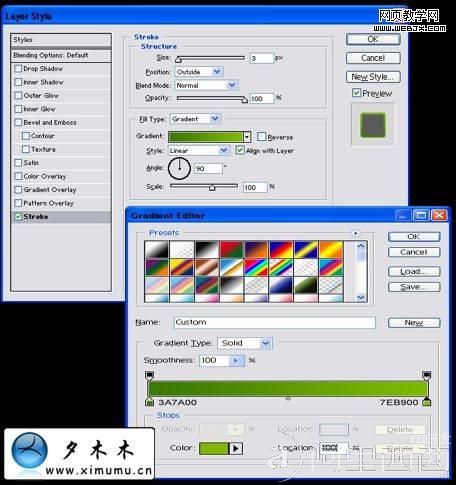Open the color stop arrow menu
Screen dimensions: 456x485
[236, 448]
